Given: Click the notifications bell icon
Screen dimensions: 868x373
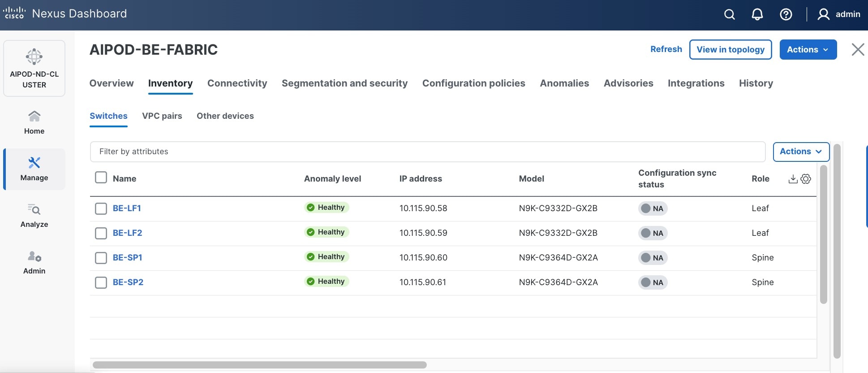Looking at the screenshot, I should [757, 14].
